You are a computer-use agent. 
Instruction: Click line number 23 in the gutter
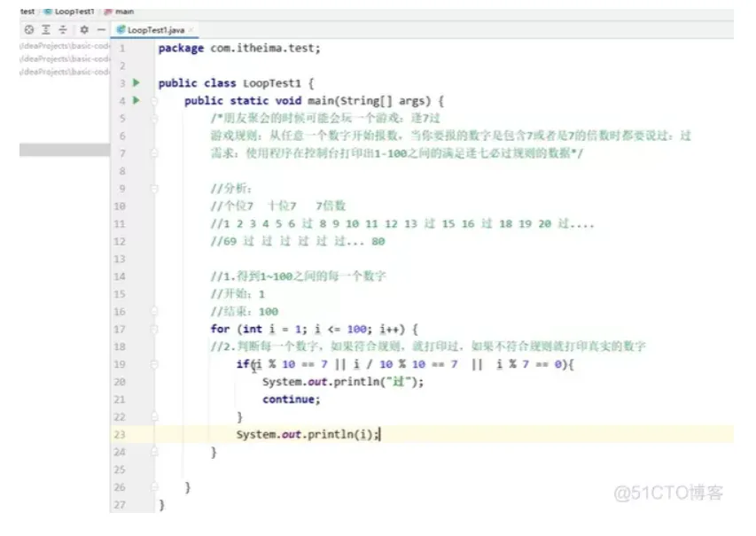click(120, 435)
